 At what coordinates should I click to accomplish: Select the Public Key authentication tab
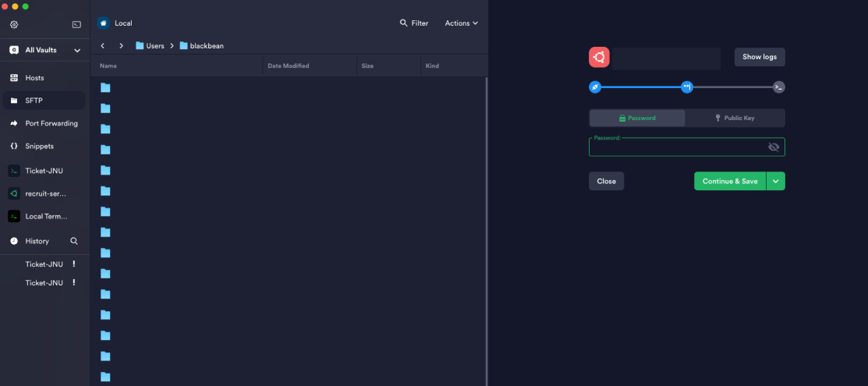click(735, 118)
